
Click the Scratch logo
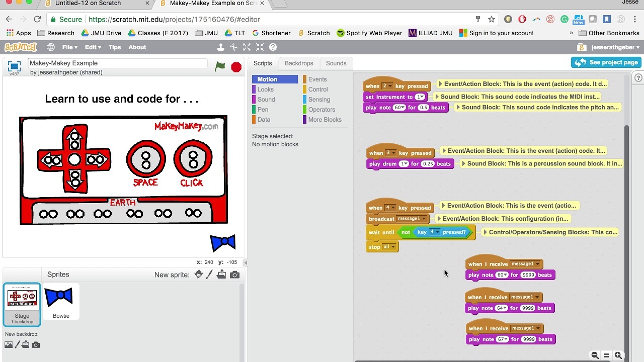(21, 47)
